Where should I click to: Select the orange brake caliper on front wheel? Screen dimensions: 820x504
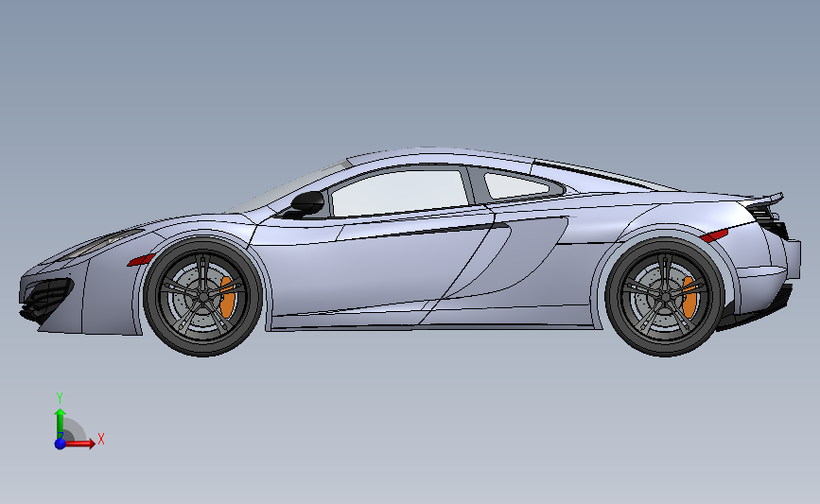[226, 298]
